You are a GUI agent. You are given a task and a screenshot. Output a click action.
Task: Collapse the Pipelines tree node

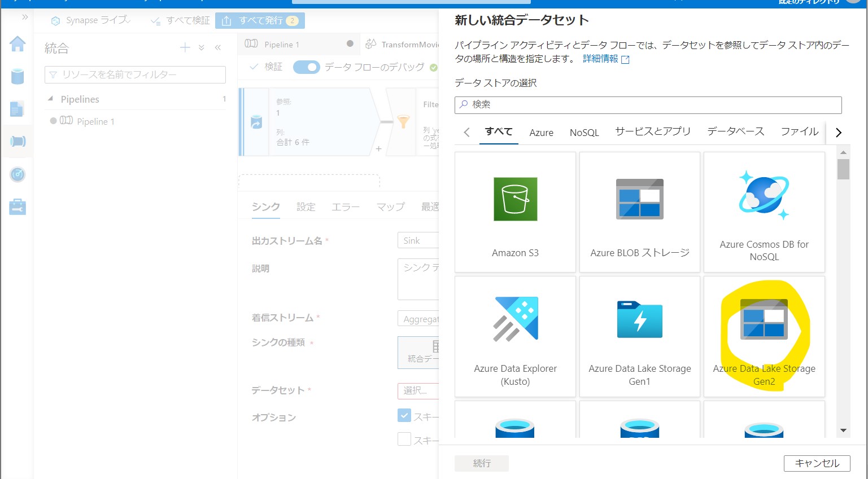(x=50, y=99)
